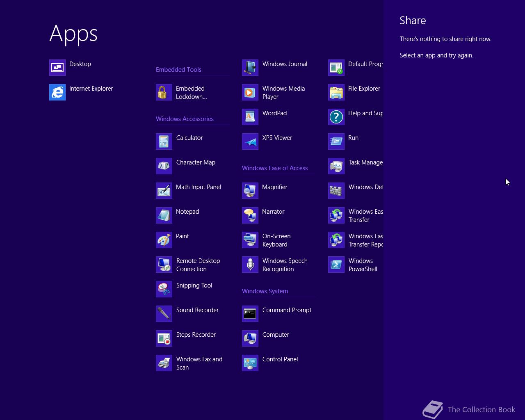Launch Task Manager icon

[336, 166]
